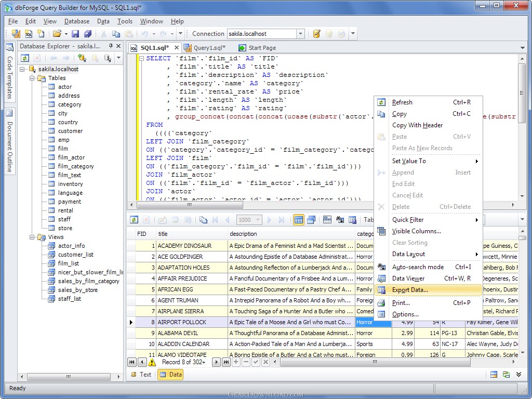Switch result pane to Data view
Image resolution: width=532 pixels, height=399 pixels.
coord(170,375)
